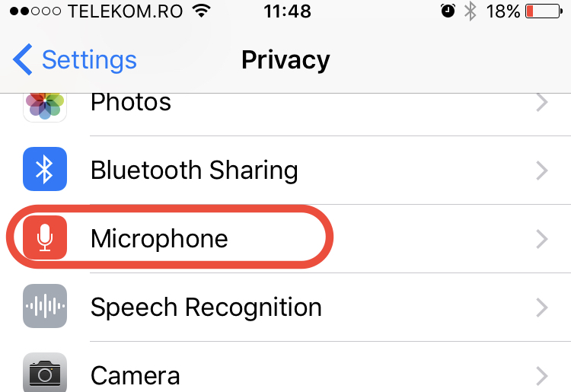Tap the Speech Recognition waveform icon
Viewport: 571px width, 392px height.
click(45, 307)
